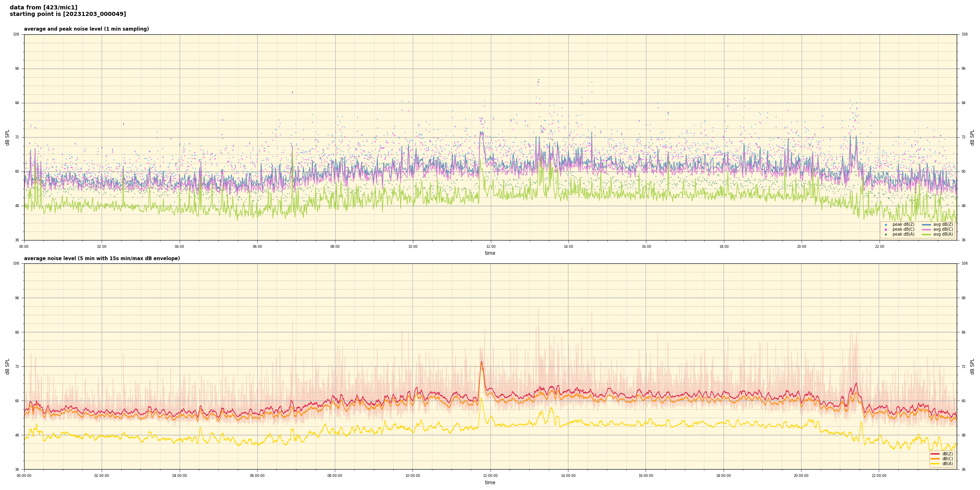This screenshot has height=490, width=980.
Task: Click the top chart's 'time' x-axis label
Action: (490, 253)
